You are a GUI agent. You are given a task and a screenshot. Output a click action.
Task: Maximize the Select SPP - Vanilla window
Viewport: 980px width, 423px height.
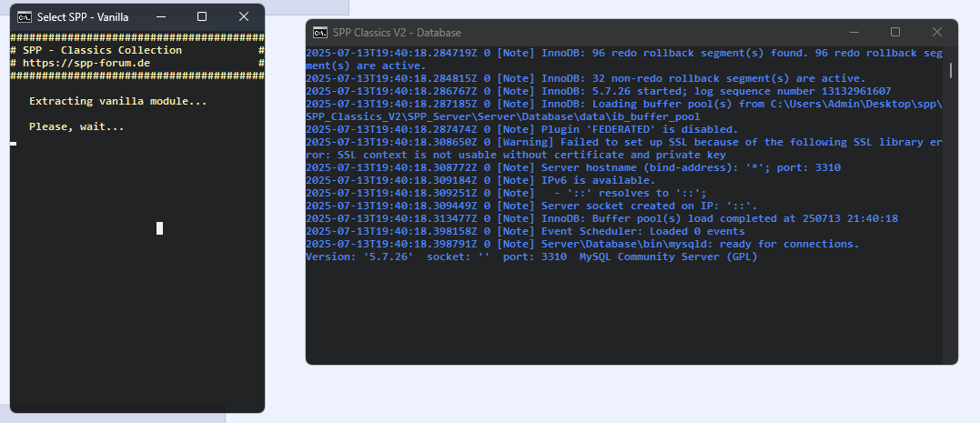202,17
